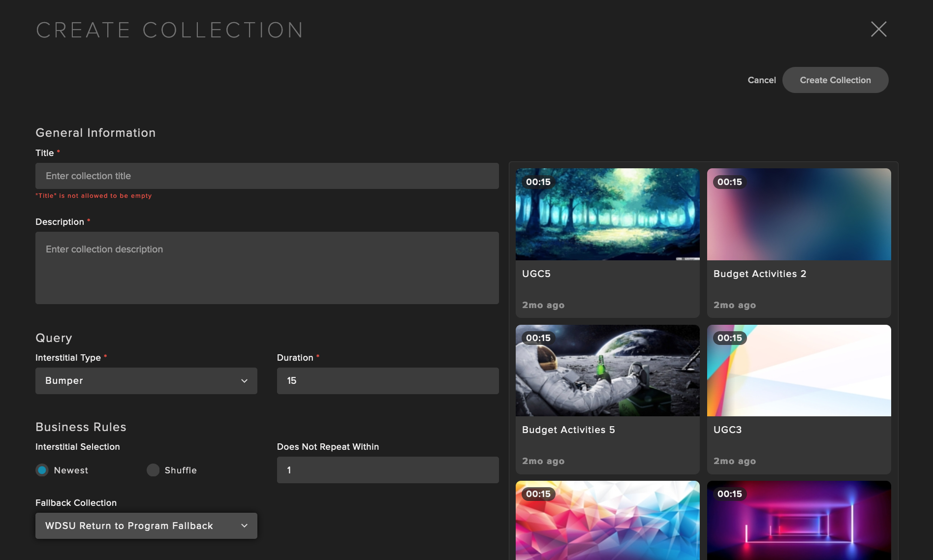Click the 2mo ago text under UGC3
933x560 pixels.
click(x=735, y=461)
